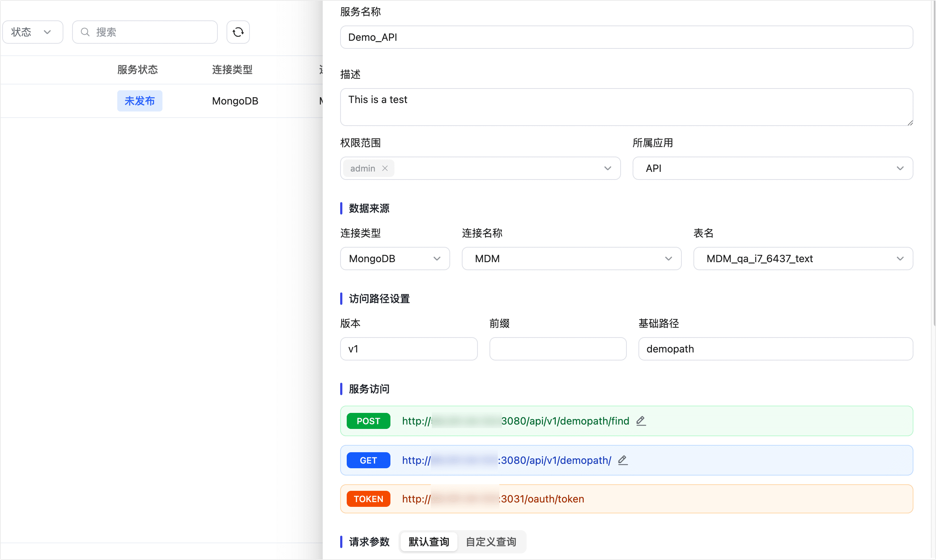Viewport: 936px width, 560px height.
Task: Click the GET method badge
Action: coord(368,460)
